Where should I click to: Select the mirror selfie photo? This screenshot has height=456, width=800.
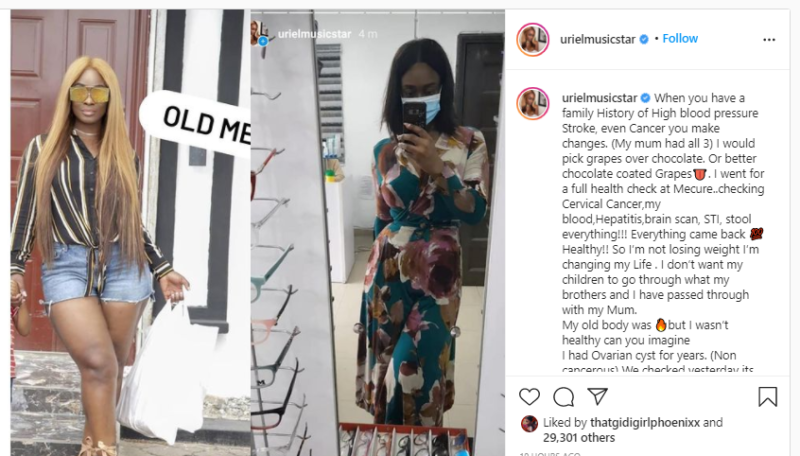point(378,232)
